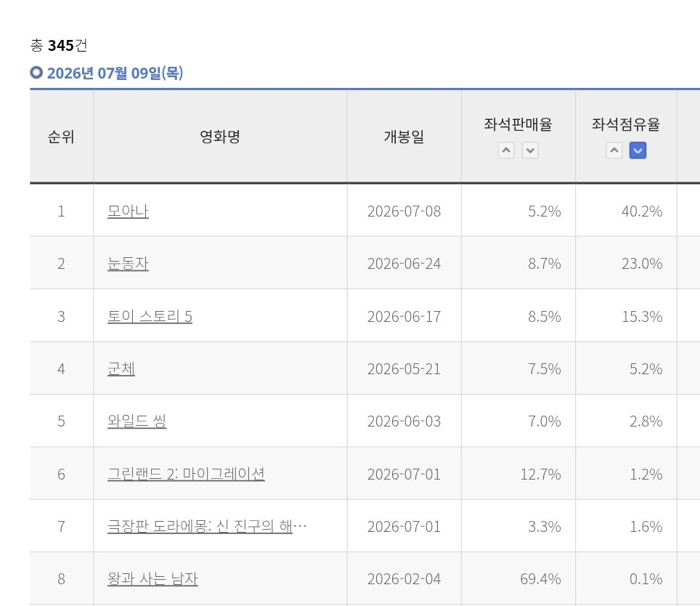This screenshot has width=700, height=606.
Task: Open the 와일드 씽 movie link
Action: click(137, 421)
